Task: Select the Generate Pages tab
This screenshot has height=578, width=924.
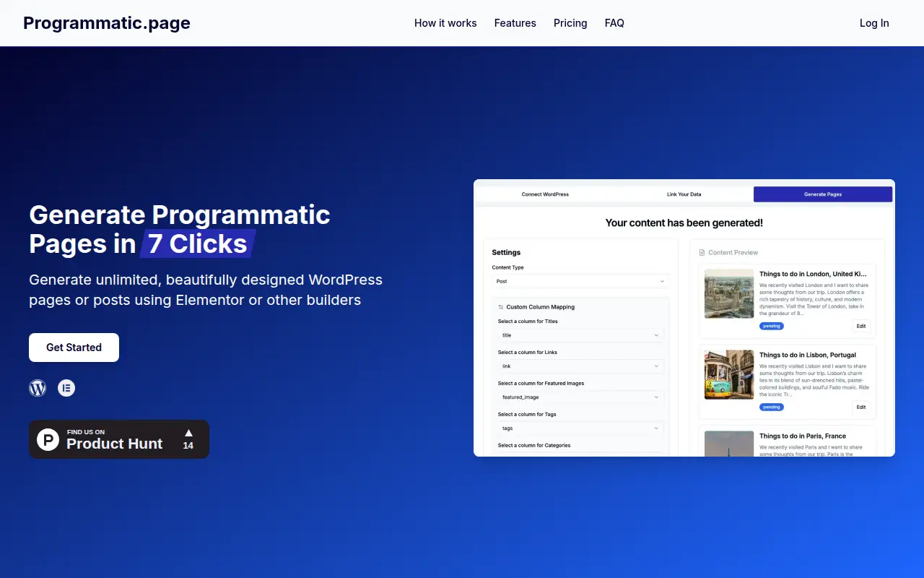Action: pyautogui.click(x=823, y=194)
